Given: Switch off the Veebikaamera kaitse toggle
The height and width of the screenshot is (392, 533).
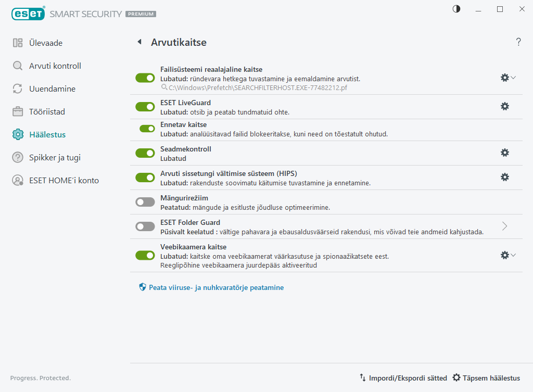Looking at the screenshot, I should pos(145,255).
